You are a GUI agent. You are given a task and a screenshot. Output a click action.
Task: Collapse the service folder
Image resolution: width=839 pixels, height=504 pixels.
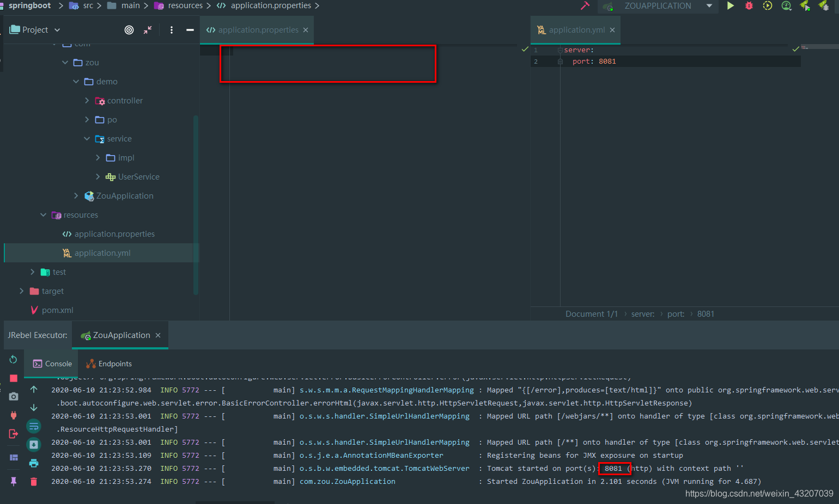coord(87,139)
